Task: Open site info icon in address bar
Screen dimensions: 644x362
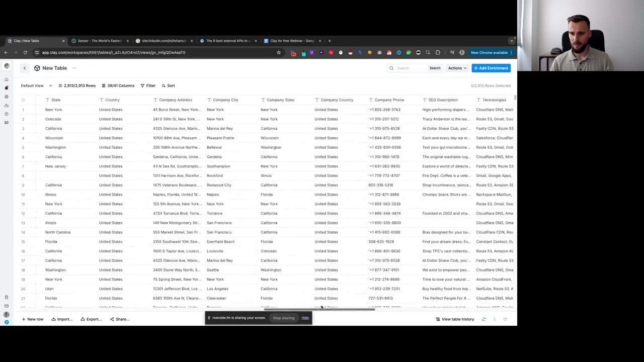Action: pos(37,52)
